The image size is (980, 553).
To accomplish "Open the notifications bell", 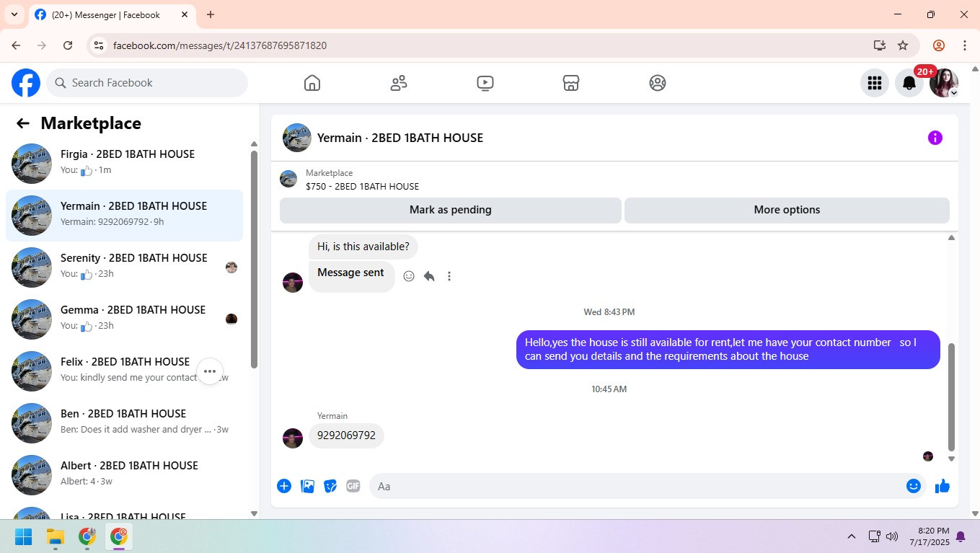I will click(x=909, y=83).
